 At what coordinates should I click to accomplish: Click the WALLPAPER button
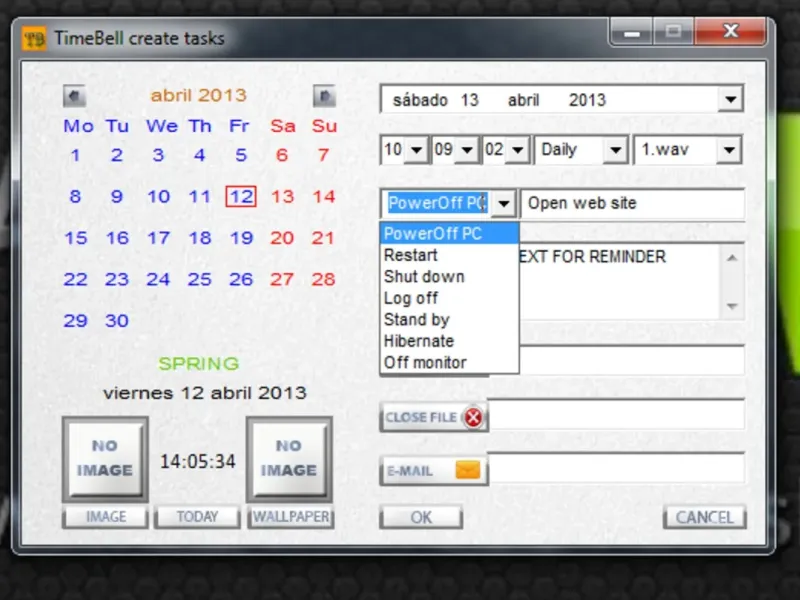click(291, 517)
